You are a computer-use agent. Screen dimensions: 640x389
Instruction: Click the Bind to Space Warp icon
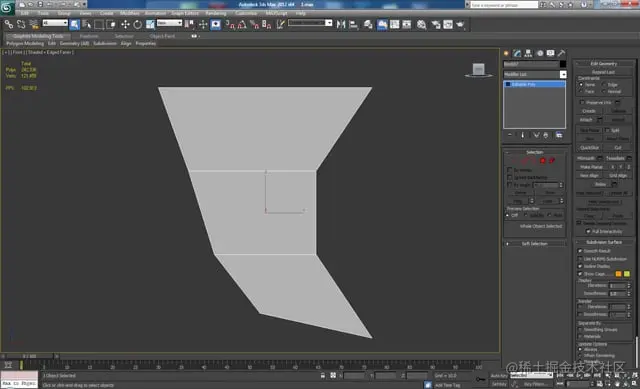[34, 24]
